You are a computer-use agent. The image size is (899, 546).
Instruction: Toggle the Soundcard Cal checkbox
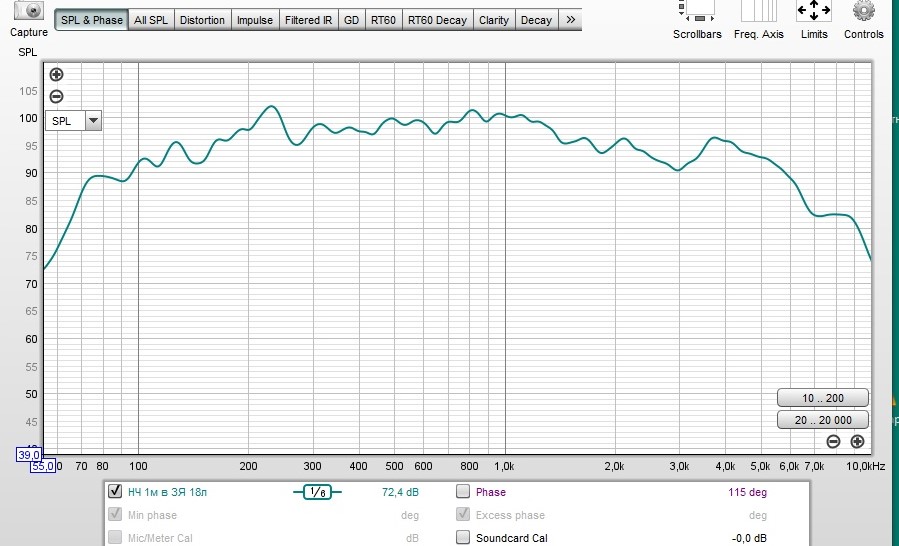(x=463, y=537)
